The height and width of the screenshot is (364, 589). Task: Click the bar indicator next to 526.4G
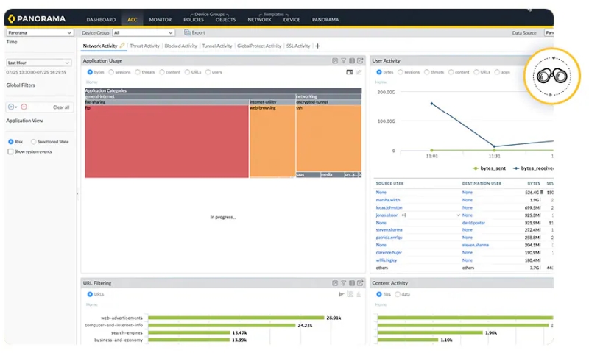[542, 193]
